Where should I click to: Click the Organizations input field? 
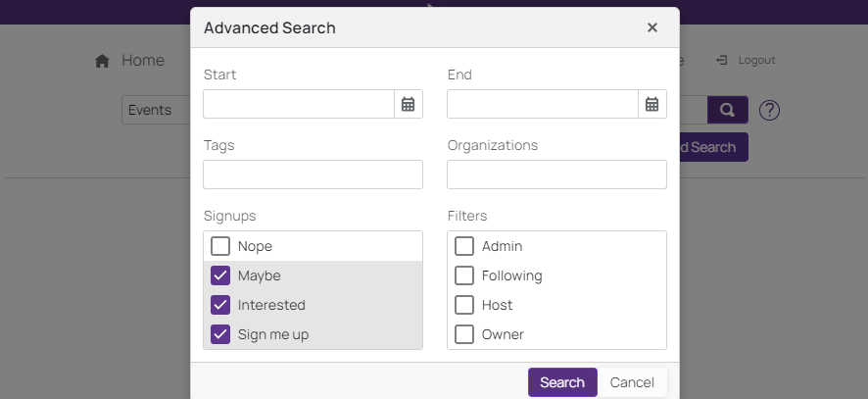pos(556,175)
